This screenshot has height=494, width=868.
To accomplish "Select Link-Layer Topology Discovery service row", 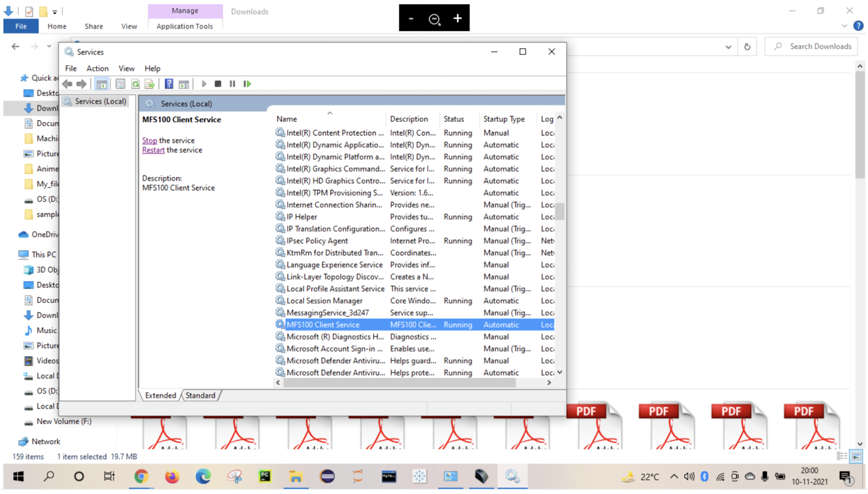I will click(414, 277).
